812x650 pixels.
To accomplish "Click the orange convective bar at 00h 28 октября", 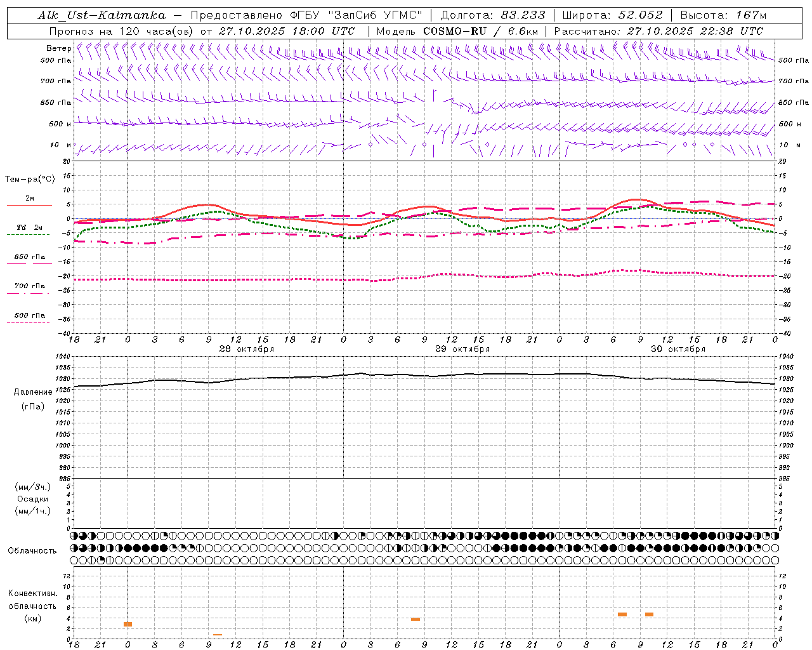I will 128,625.
